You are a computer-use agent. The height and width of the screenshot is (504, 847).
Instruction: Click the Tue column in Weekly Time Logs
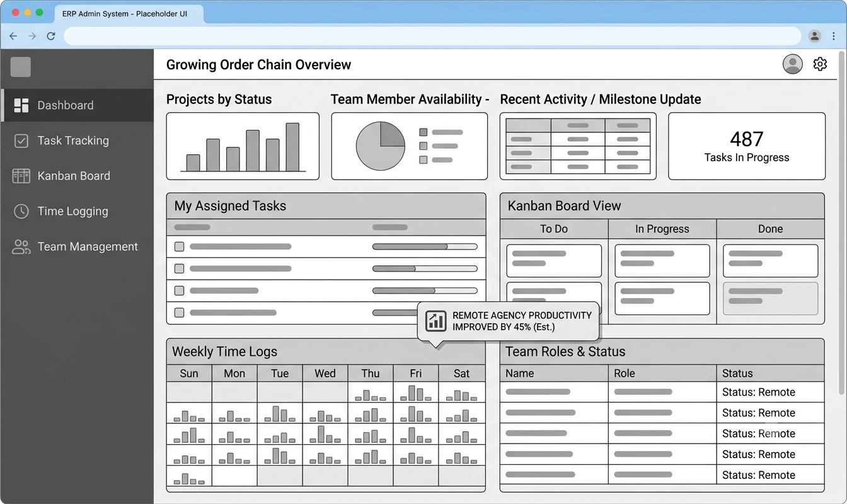[x=280, y=373]
